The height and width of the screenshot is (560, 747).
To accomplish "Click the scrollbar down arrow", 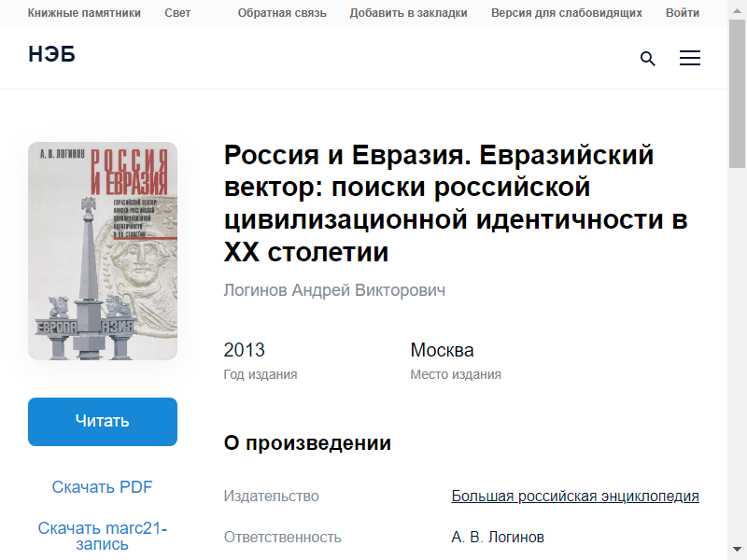I will tap(738, 550).
